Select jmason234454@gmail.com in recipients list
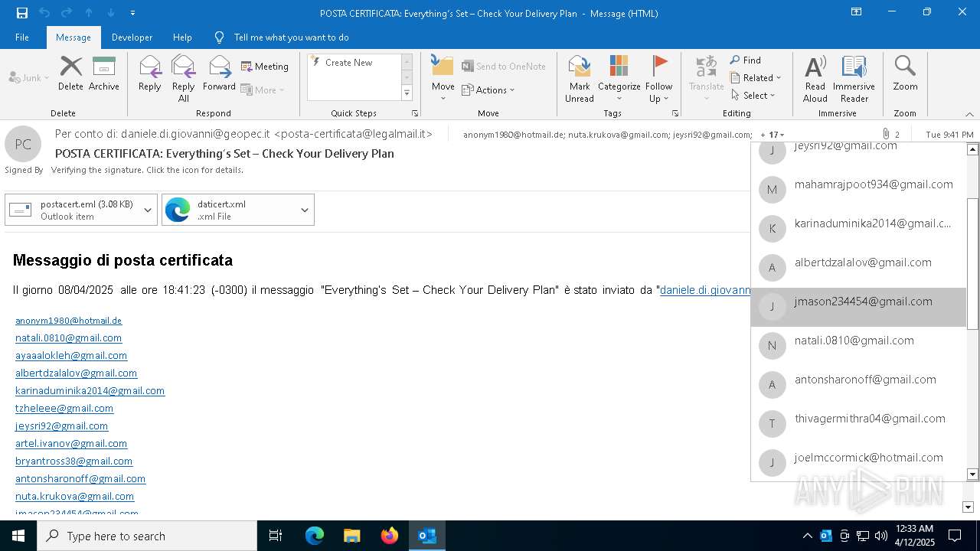 click(858, 307)
